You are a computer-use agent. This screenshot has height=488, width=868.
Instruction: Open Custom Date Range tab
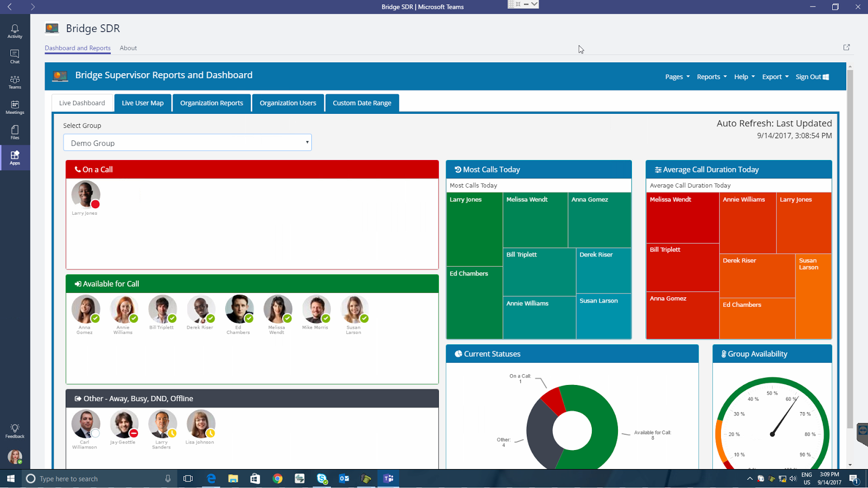tap(362, 103)
